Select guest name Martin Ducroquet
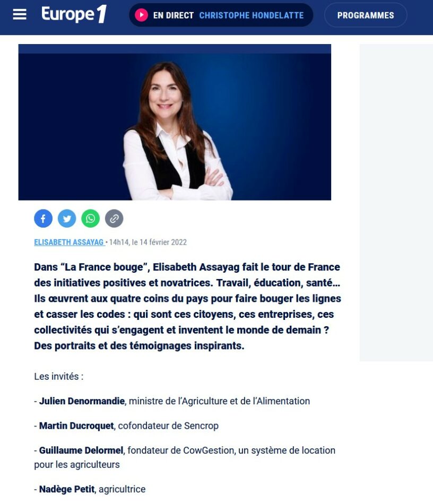This screenshot has height=504, width=433. click(x=76, y=426)
